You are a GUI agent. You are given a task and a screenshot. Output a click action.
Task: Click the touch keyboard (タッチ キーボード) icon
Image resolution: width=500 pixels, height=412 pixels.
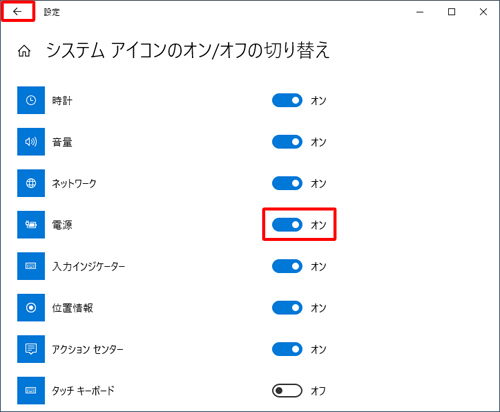pos(31,390)
